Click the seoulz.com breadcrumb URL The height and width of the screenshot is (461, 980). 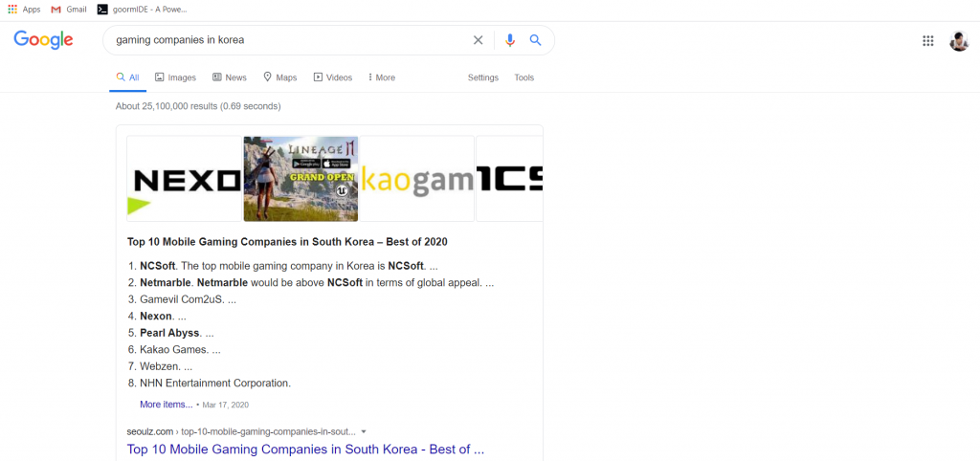(241, 431)
